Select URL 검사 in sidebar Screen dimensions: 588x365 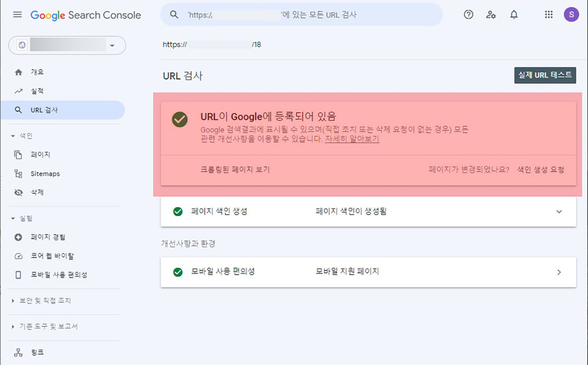pyautogui.click(x=62, y=110)
